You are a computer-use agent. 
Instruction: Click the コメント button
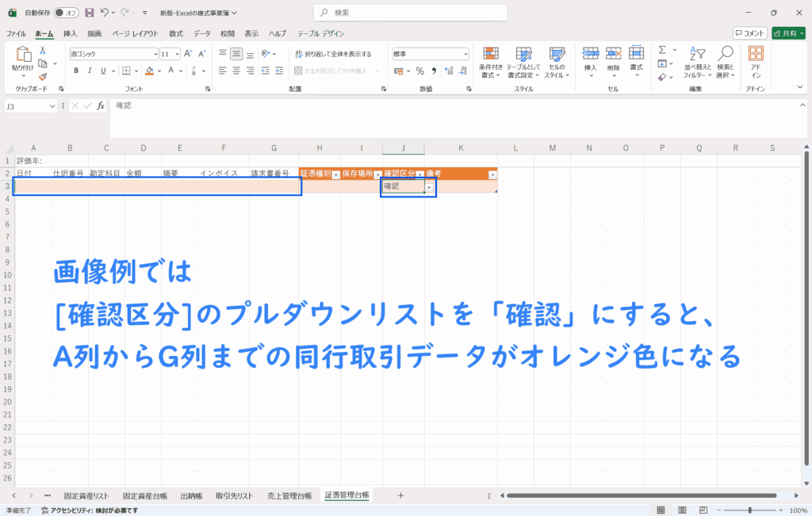[x=749, y=33]
